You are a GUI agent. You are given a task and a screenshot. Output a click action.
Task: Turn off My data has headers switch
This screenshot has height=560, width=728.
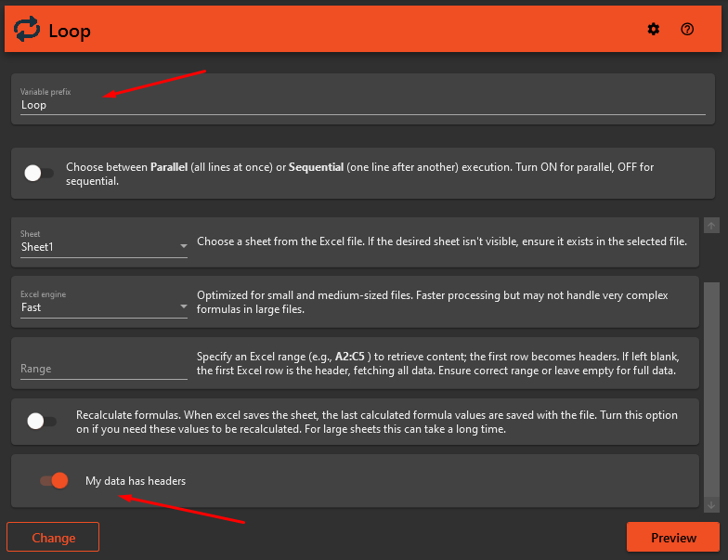coord(54,481)
